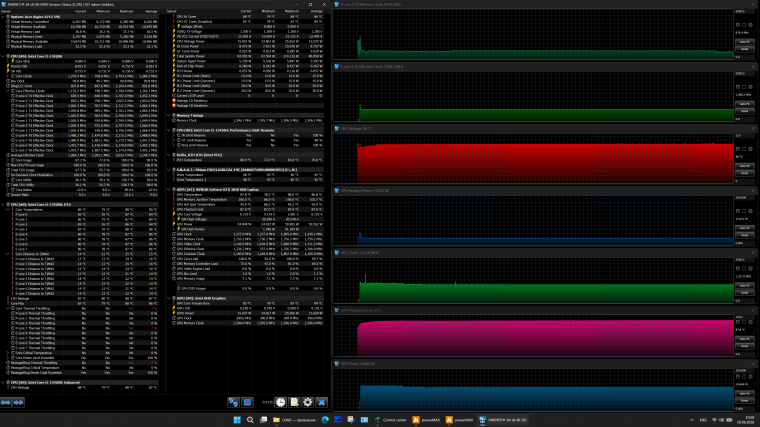Screen dimensions: 760x427
Task: Select the Drive Temperature 2 row
Action: click(246, 179)
